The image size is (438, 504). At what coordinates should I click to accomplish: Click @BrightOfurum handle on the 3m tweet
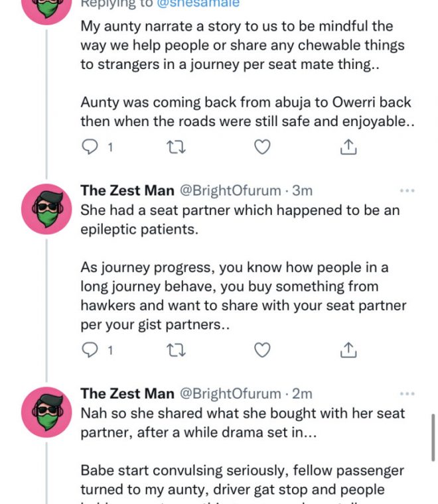pyautogui.click(x=232, y=191)
